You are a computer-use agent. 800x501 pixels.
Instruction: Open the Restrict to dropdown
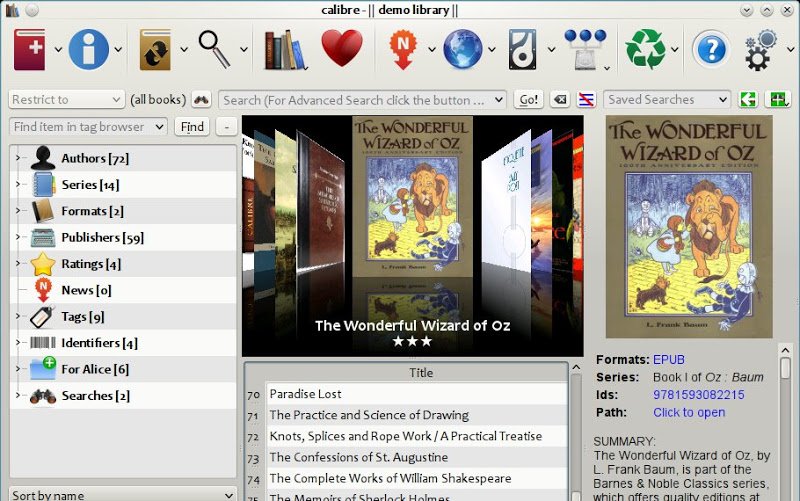tap(66, 99)
